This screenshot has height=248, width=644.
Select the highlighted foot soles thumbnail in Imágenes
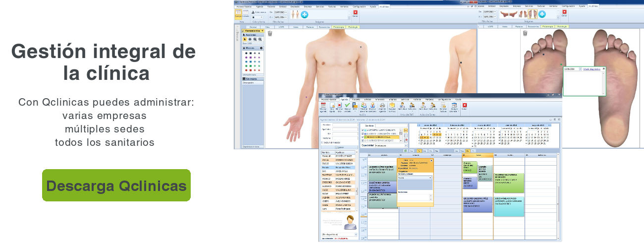pos(533,14)
